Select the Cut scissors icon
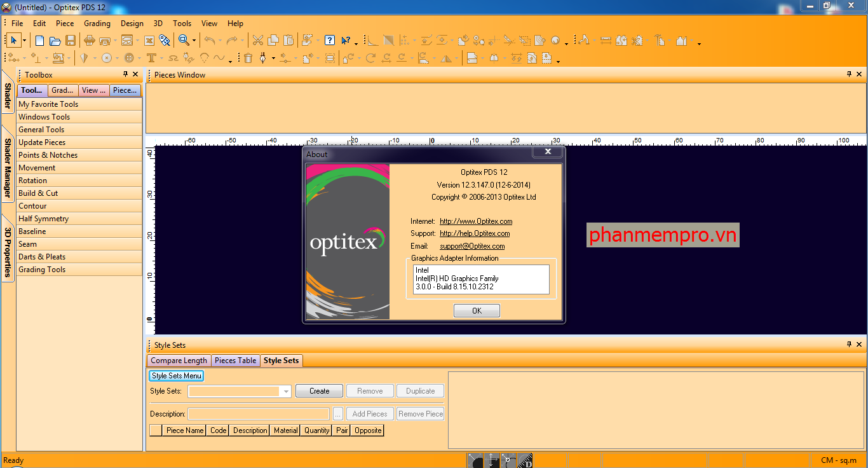868x468 pixels. [257, 41]
